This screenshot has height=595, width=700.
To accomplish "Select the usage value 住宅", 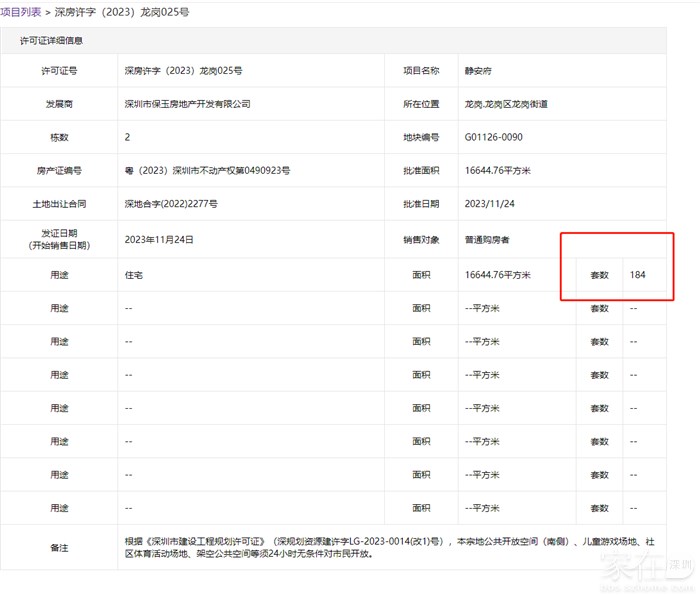I will pyautogui.click(x=134, y=274).
